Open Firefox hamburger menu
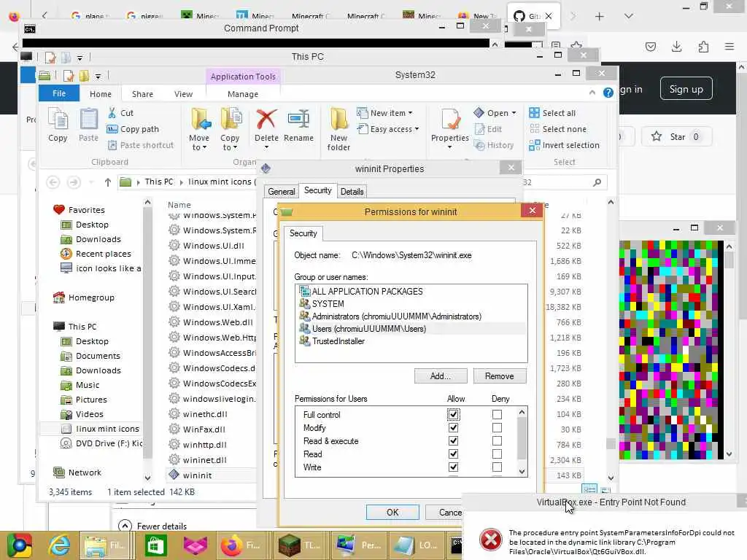747x560 pixels. (729, 46)
